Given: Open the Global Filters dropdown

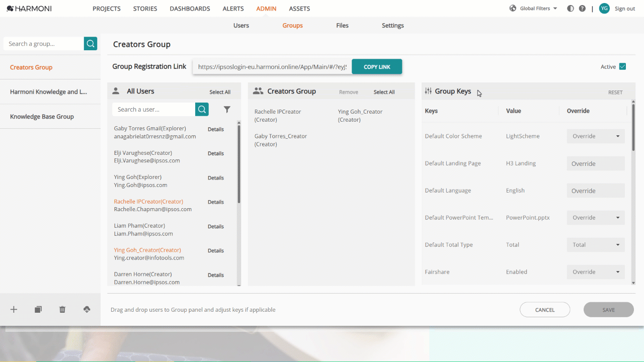Looking at the screenshot, I should click(534, 9).
